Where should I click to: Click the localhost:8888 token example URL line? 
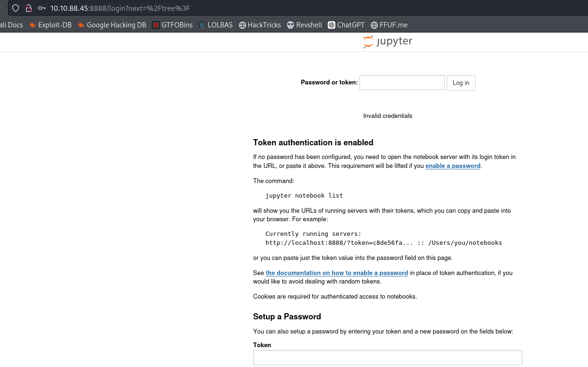[x=383, y=243]
